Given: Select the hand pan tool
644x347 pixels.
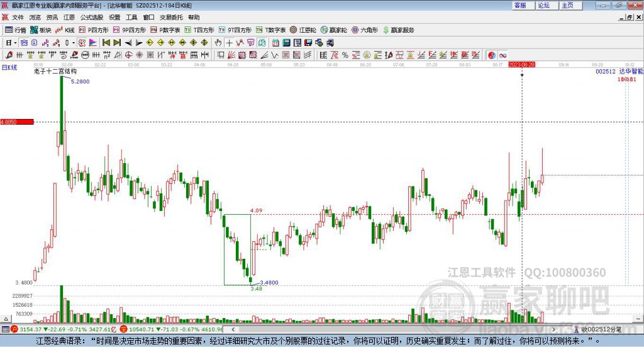Looking at the screenshot, I should (x=218, y=43).
